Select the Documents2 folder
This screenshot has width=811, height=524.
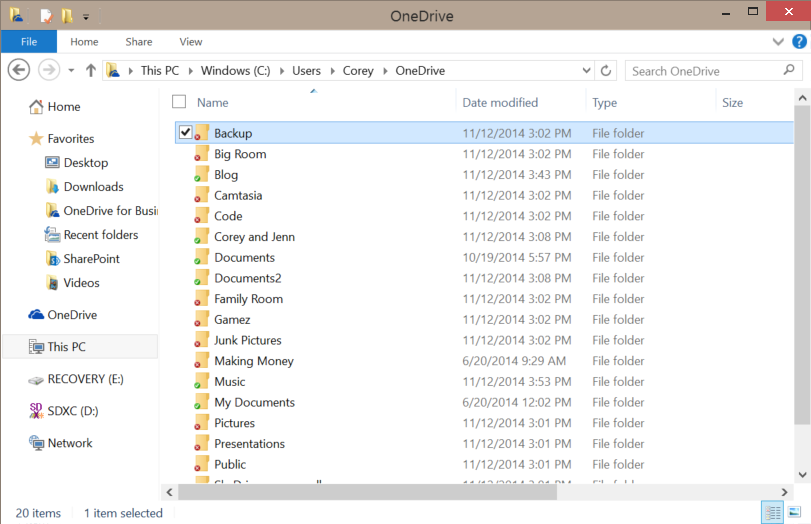[x=248, y=278]
